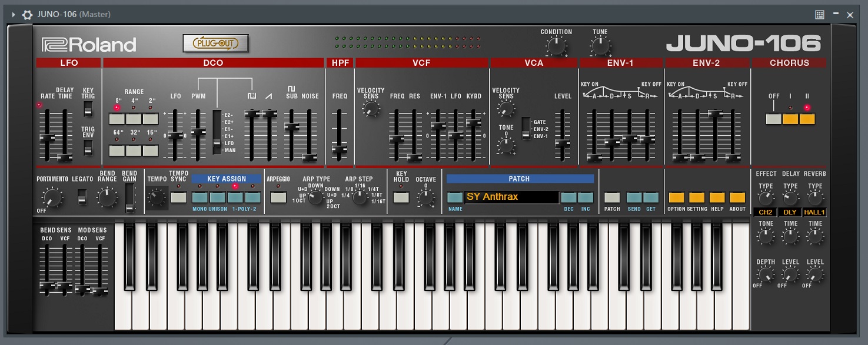Image resolution: width=868 pixels, height=345 pixels.
Task: Click the LFO DELAY TIME slider handle
Action: pos(64,157)
